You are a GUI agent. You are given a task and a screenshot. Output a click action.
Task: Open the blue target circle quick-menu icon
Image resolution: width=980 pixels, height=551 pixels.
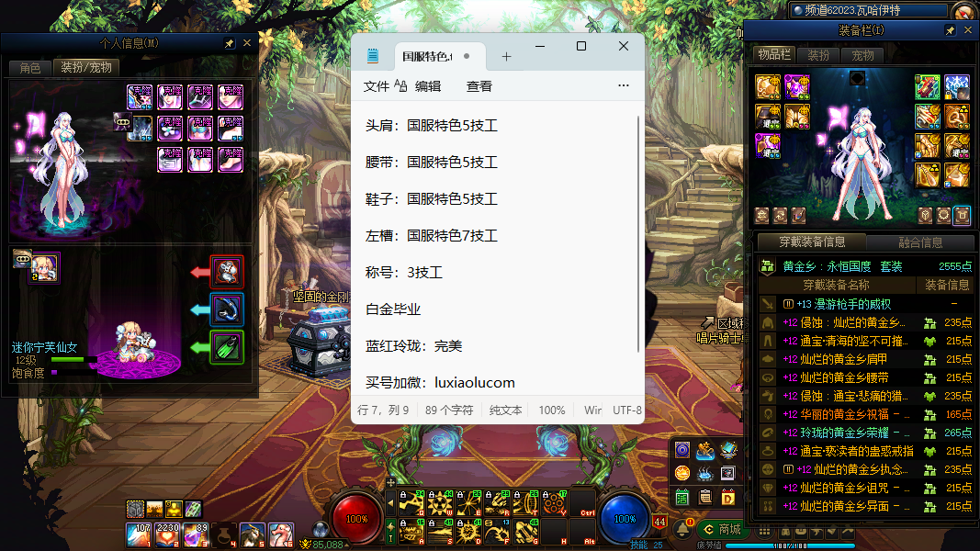pos(682,449)
